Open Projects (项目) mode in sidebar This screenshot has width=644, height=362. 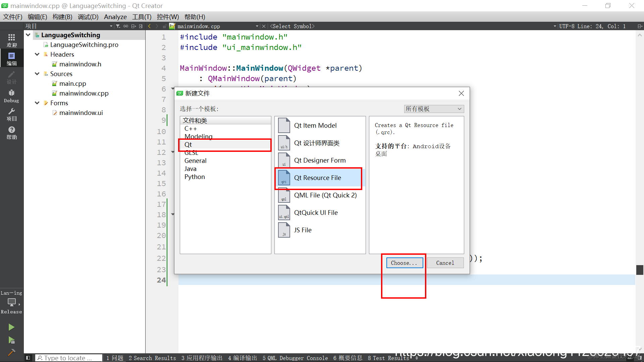tap(12, 114)
